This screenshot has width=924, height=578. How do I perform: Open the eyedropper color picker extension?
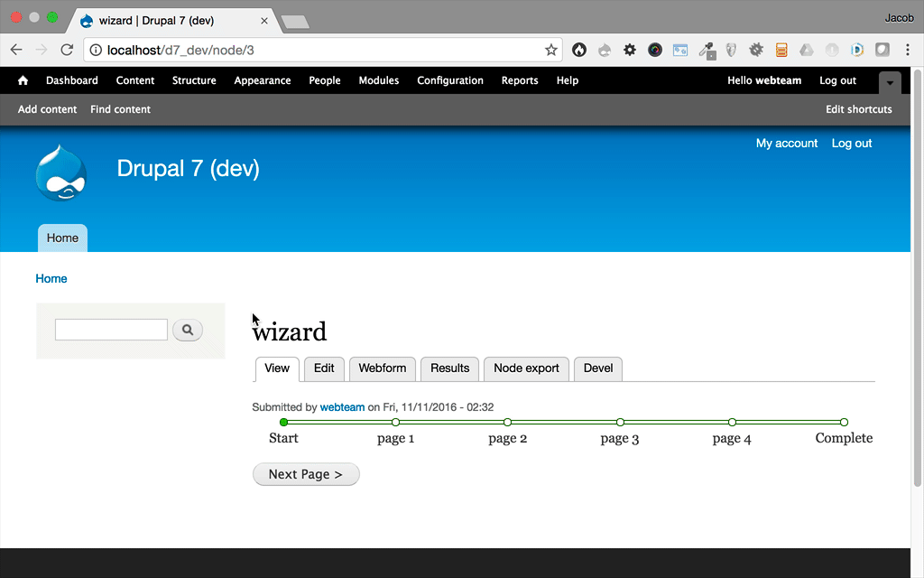pos(707,51)
